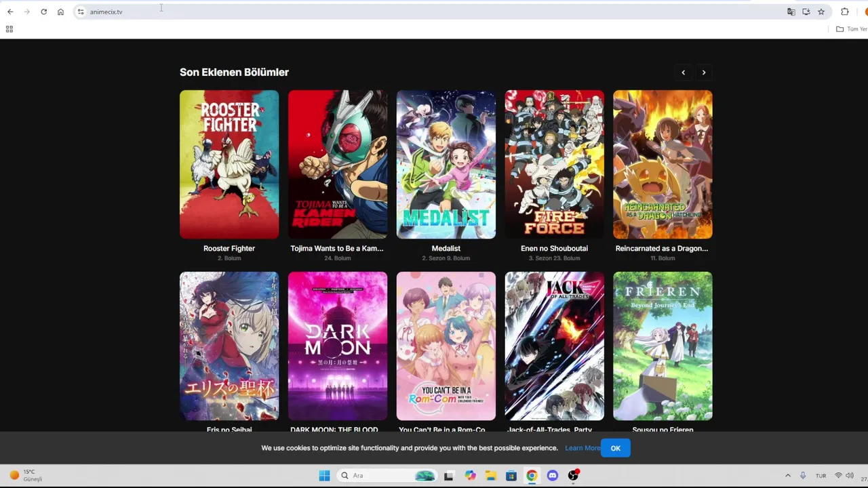Screen dimensions: 868x488
Task: Open the Eris no Seihai poster
Action: pos(229,346)
